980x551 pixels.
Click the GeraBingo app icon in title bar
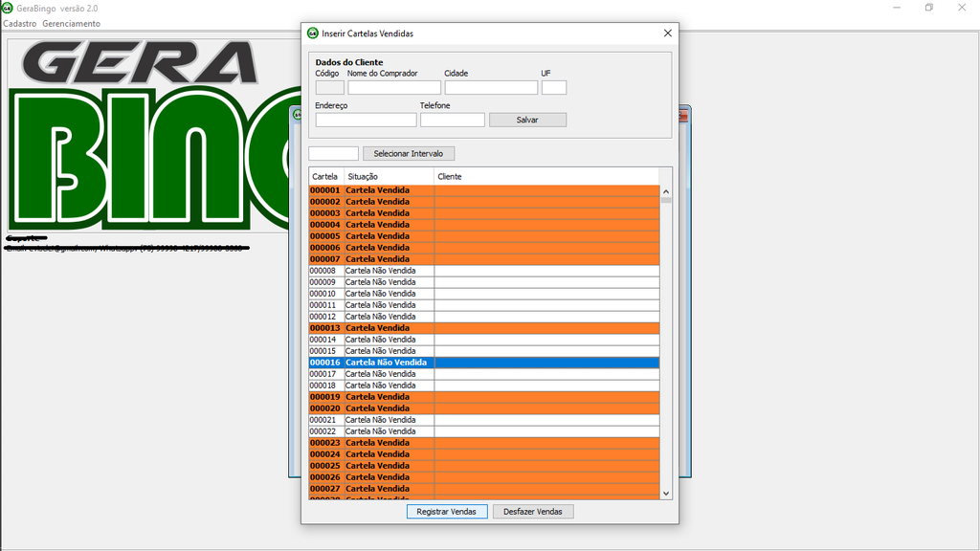(8, 8)
